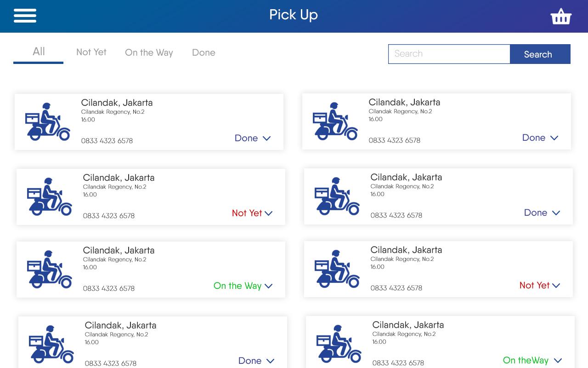Click scooter icon on left Not Yet card
The height and width of the screenshot is (368, 588).
[x=50, y=197]
